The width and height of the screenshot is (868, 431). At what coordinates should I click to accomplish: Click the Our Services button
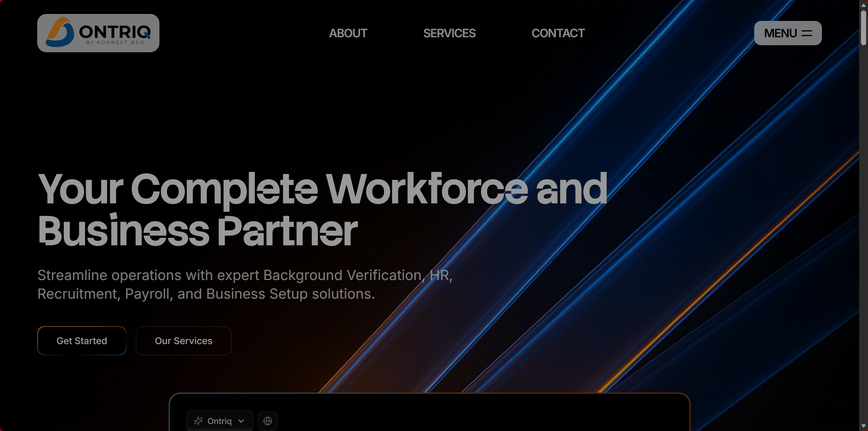click(183, 341)
